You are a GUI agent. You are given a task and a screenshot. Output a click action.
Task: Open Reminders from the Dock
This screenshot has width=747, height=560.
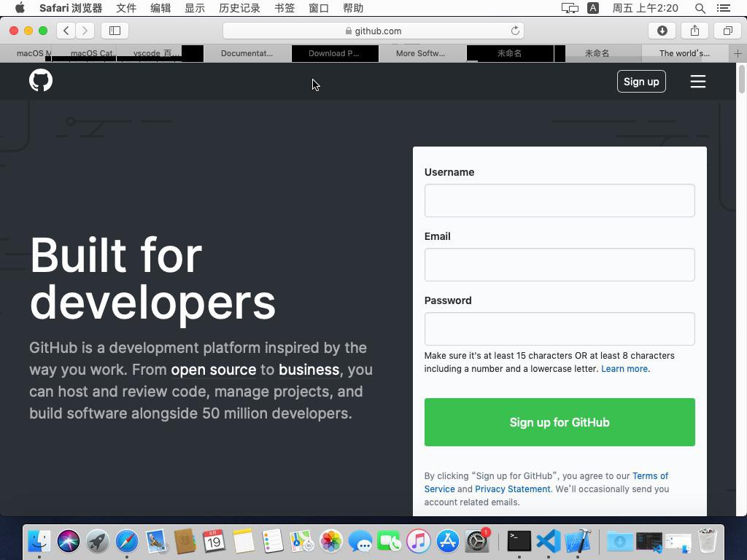pos(273,542)
